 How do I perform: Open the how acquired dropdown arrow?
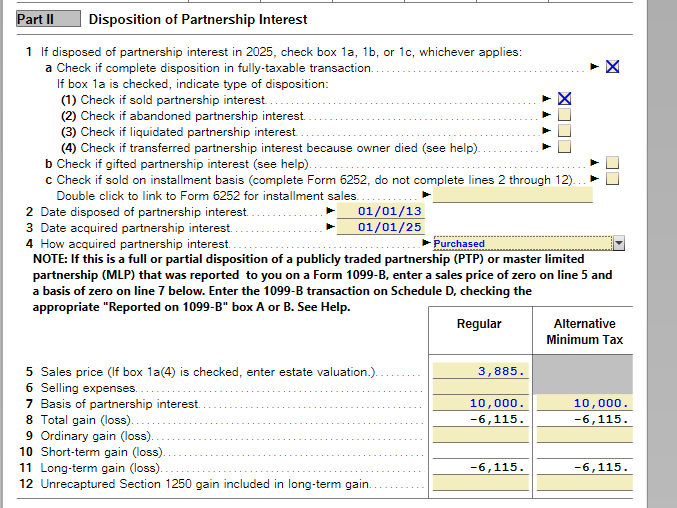coord(617,243)
